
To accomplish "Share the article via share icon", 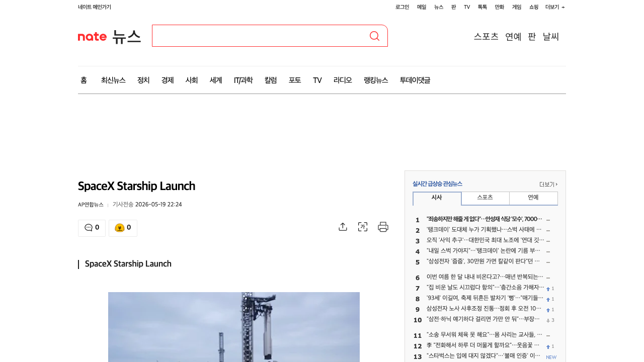I will click(343, 227).
